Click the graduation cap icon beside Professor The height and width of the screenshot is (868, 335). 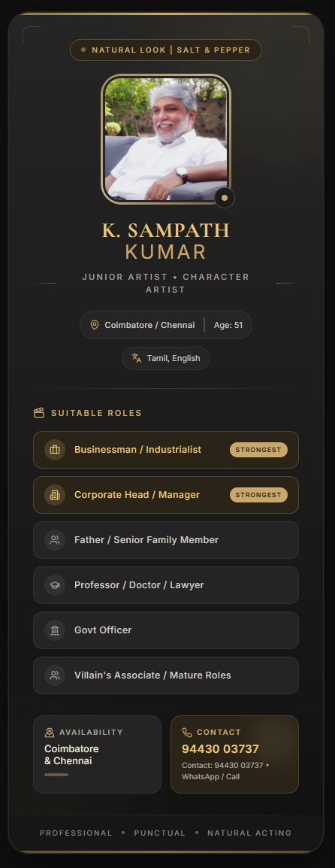[55, 585]
